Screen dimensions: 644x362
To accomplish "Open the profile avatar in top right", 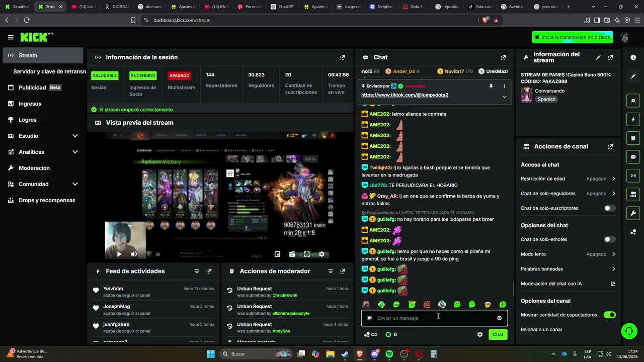I will pos(625,37).
